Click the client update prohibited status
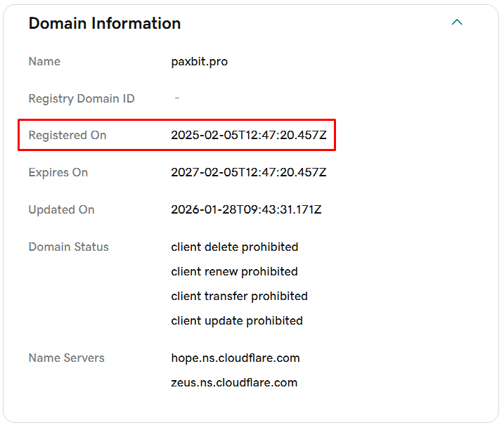Screen dimensions: 504x430 pos(237,321)
